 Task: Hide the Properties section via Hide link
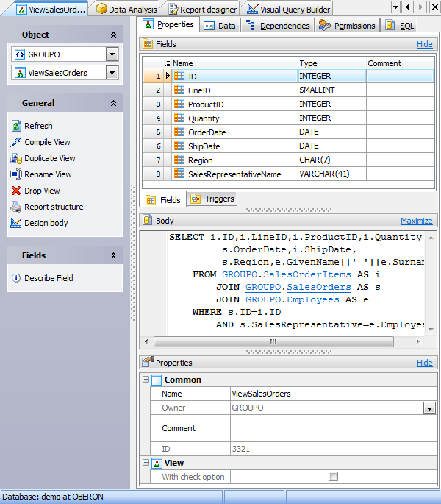(425, 363)
